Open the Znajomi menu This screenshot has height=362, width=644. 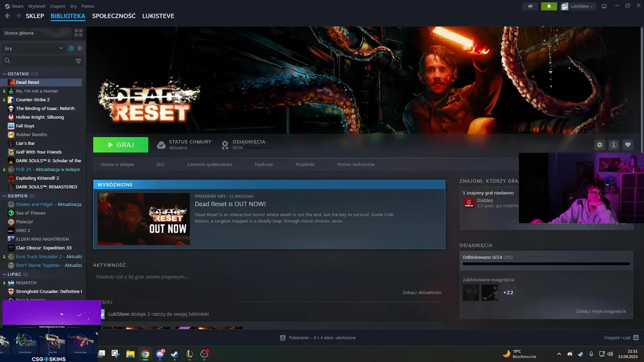pos(58,7)
